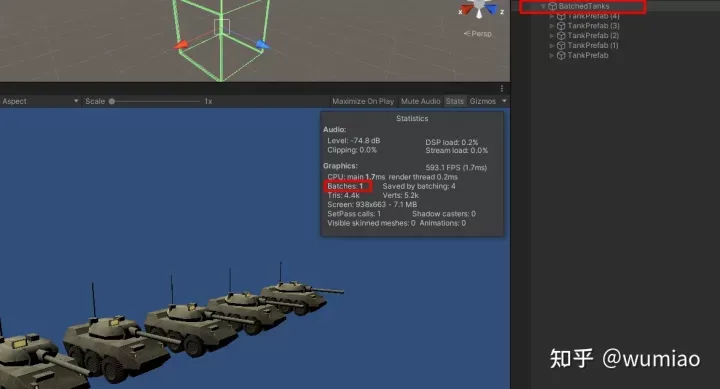Click the Scale slider handle

(x=112, y=101)
